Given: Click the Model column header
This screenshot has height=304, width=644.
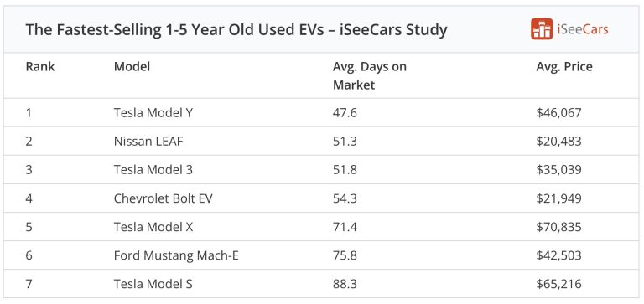Looking at the screenshot, I should (x=132, y=66).
